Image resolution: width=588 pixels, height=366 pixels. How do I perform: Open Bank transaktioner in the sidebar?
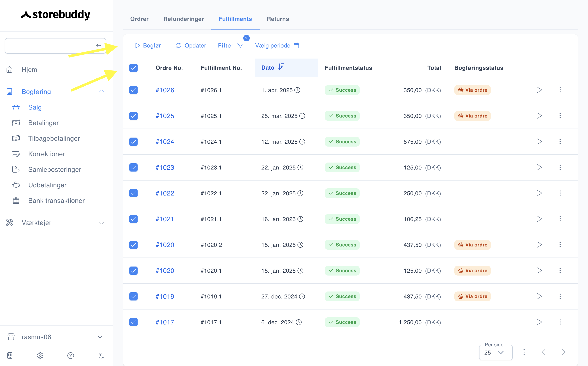[56, 200]
